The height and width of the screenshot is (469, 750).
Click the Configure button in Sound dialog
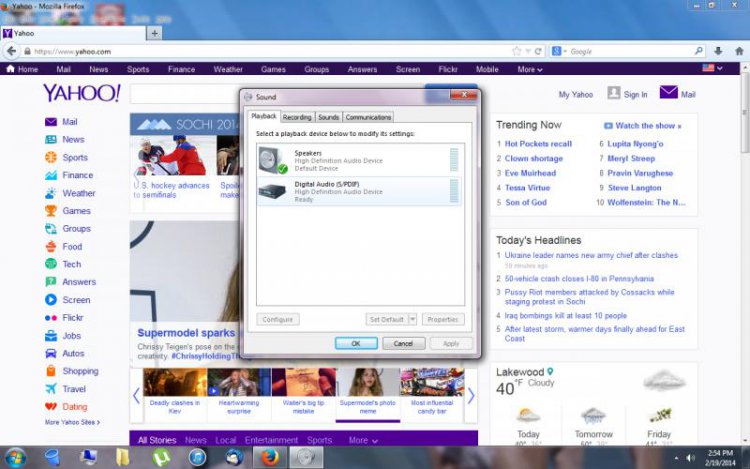[x=277, y=319]
